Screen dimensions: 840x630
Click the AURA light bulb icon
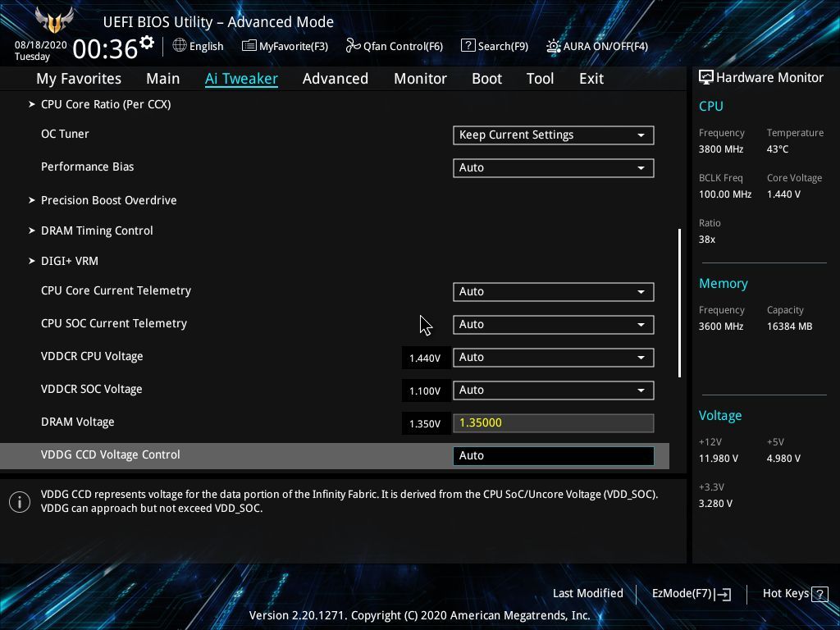tap(554, 46)
